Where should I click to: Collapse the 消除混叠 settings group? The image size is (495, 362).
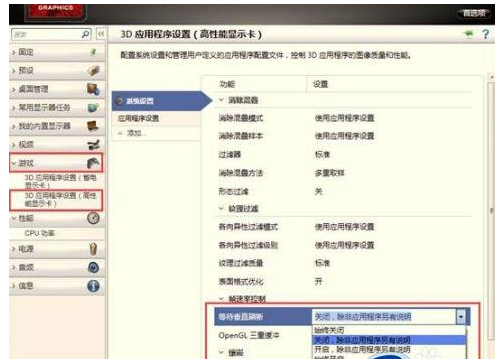pyautogui.click(x=221, y=100)
